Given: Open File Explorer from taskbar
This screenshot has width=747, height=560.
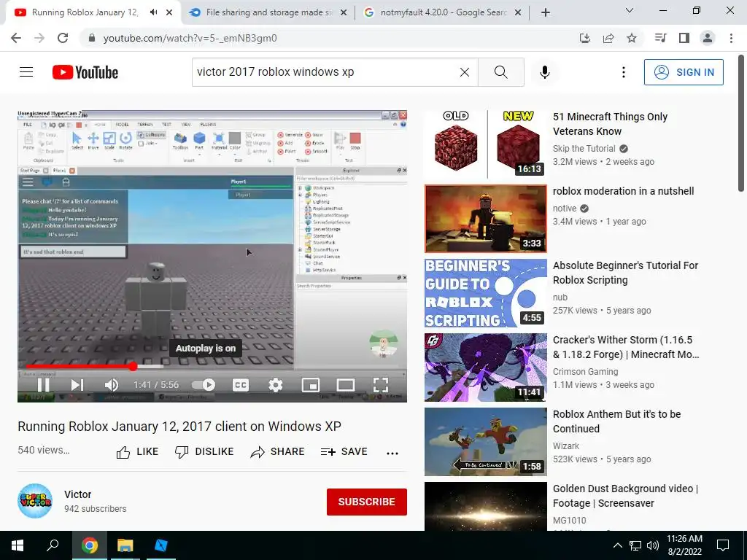Looking at the screenshot, I should 125,545.
